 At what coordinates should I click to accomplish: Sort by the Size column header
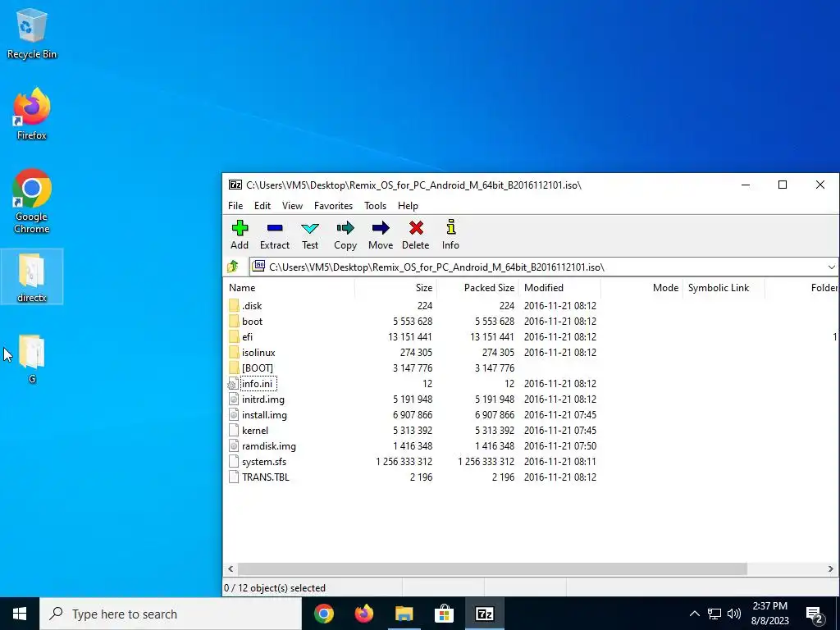tap(395, 288)
